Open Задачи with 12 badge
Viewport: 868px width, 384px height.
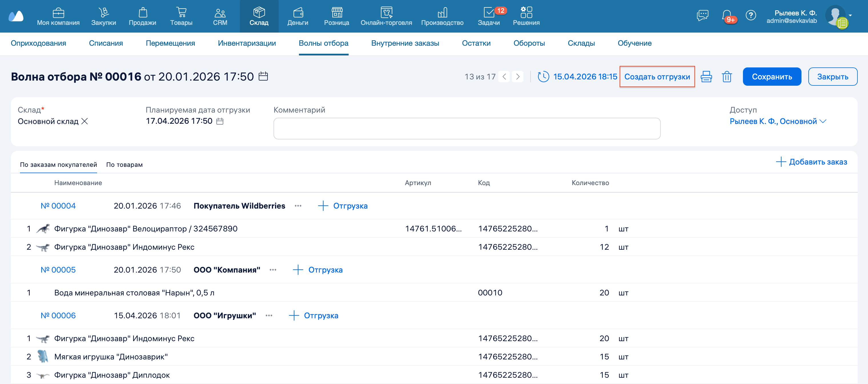489,17
